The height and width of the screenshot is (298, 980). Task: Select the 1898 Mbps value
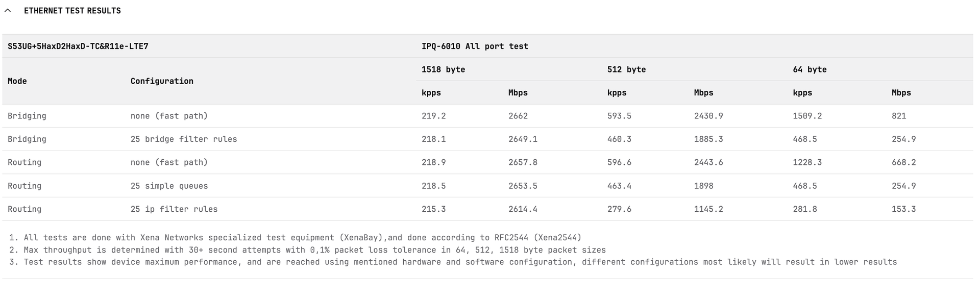704,186
